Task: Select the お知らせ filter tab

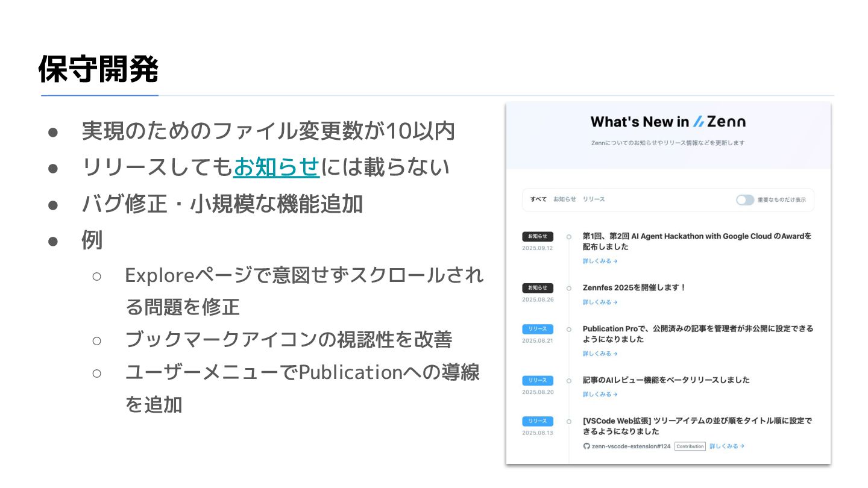Action: click(x=565, y=199)
